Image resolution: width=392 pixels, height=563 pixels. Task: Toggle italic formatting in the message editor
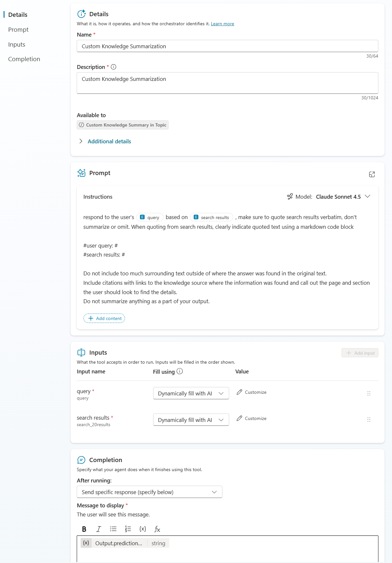click(98, 529)
